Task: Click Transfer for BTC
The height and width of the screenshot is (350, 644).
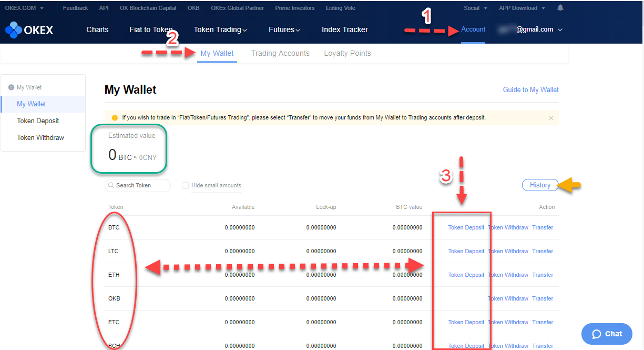Action: [543, 227]
